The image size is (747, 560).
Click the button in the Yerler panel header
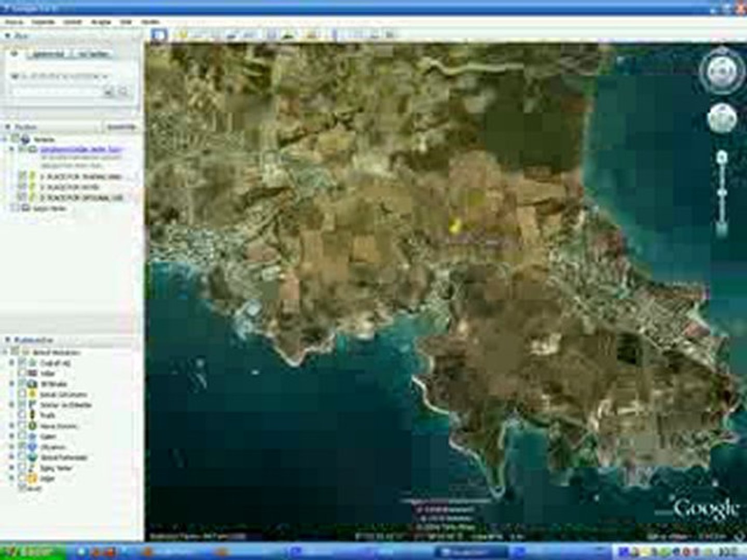click(x=121, y=127)
